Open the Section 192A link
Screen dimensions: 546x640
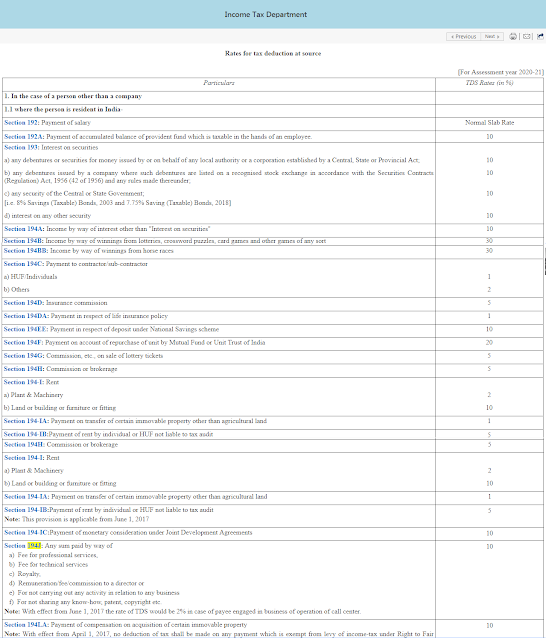24,137
